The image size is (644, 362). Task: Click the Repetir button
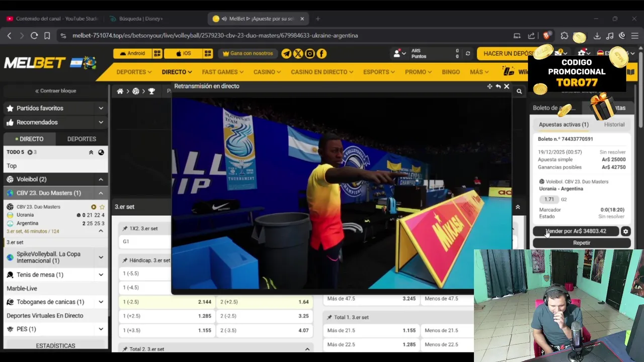pyautogui.click(x=582, y=243)
